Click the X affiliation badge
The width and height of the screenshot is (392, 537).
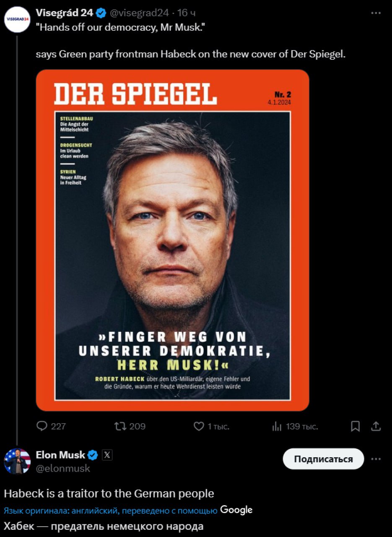(107, 455)
